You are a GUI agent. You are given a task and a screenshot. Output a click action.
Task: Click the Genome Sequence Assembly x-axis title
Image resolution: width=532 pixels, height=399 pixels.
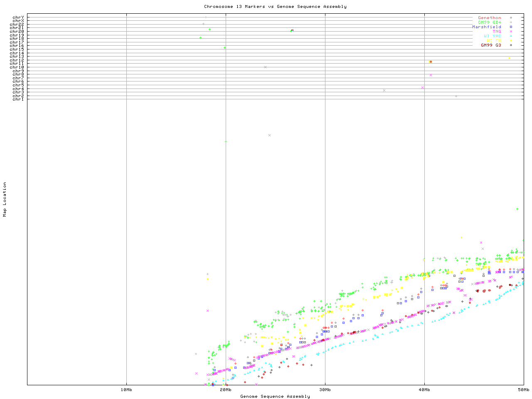(x=275, y=397)
